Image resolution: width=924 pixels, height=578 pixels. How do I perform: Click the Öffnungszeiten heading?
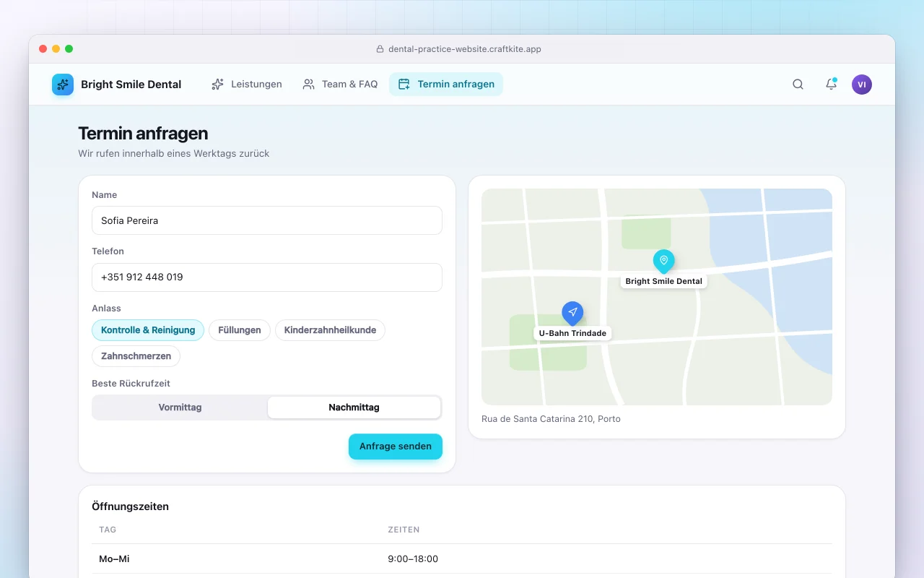click(x=131, y=506)
